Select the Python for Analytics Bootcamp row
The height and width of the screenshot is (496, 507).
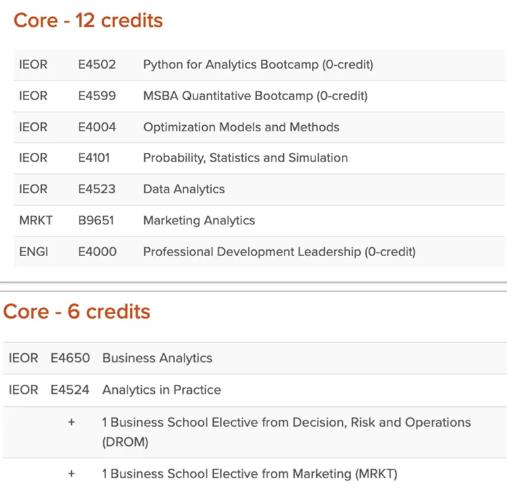pos(259,65)
